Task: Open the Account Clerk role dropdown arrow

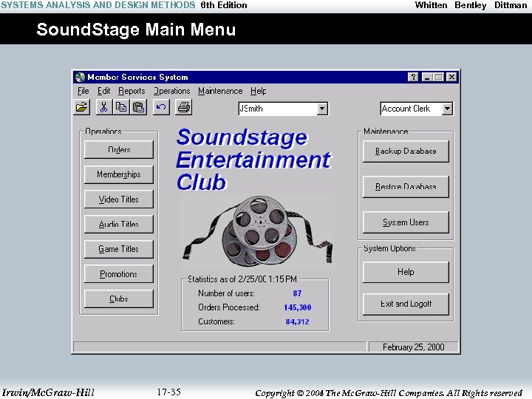Action: pos(447,109)
